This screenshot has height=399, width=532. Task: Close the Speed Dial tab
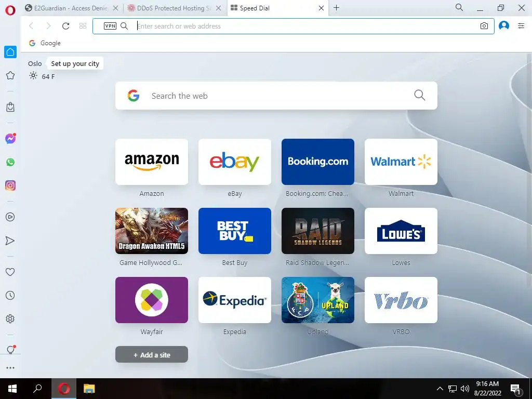(x=321, y=8)
